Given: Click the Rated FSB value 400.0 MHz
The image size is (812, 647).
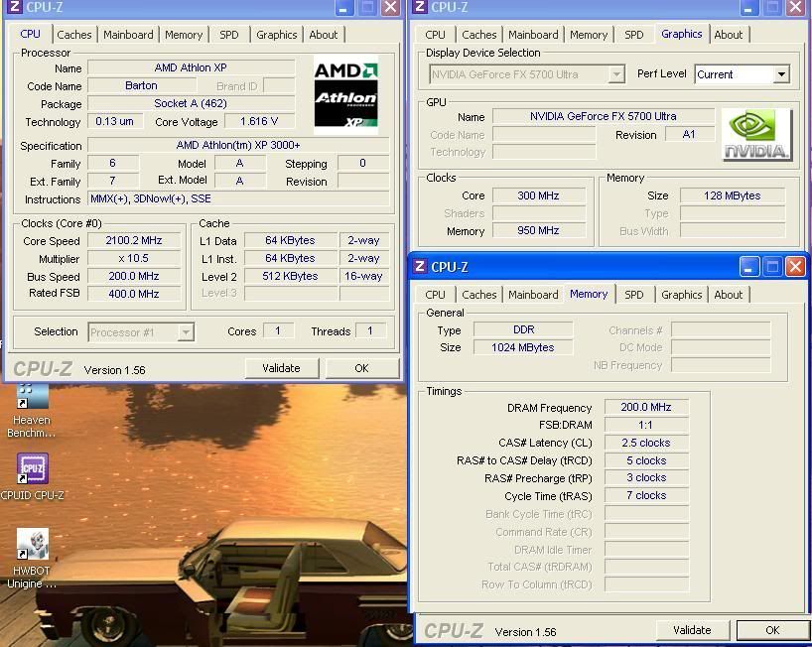Looking at the screenshot, I should coord(134,294).
